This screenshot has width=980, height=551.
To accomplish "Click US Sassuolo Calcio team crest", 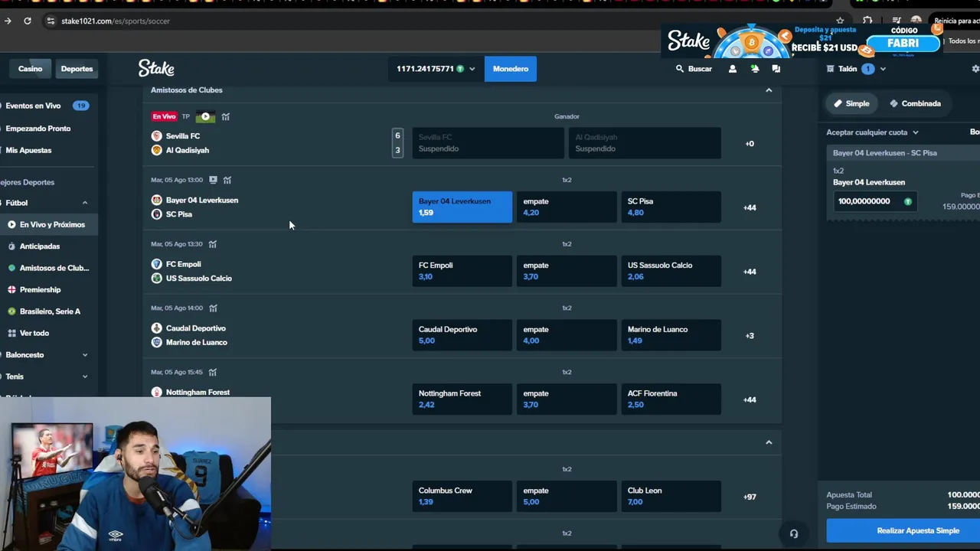I will (157, 278).
